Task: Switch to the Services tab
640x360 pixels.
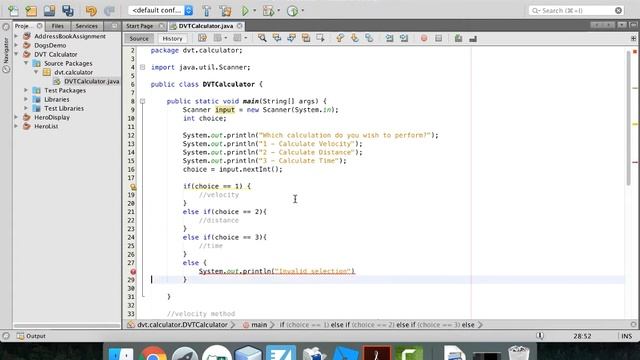Action: tap(87, 26)
